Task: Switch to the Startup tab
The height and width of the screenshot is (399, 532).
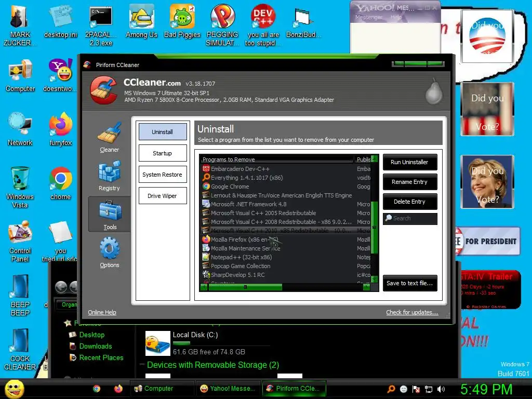Action: 163,153
